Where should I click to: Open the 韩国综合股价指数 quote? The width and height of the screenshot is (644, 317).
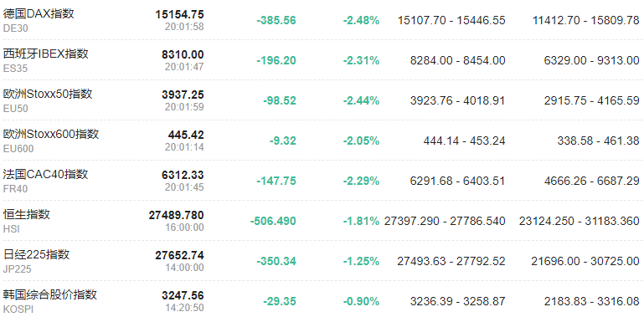pyautogui.click(x=50, y=294)
